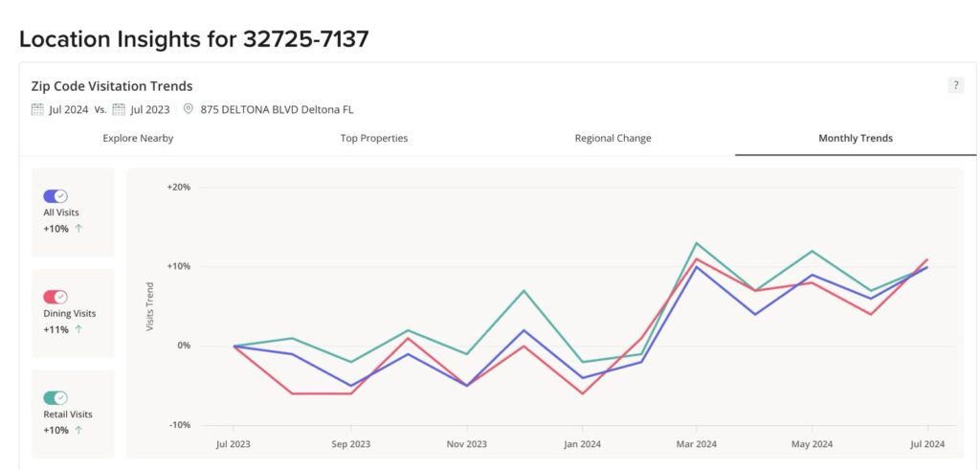The image size is (980, 470).
Task: Click the Jul 2024 calendar icon
Action: coord(37,109)
